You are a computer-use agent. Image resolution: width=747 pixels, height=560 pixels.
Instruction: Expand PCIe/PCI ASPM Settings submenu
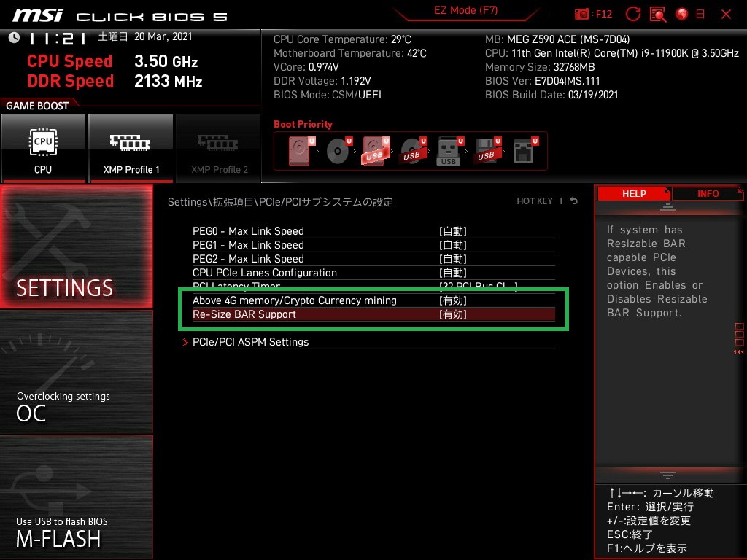(251, 342)
